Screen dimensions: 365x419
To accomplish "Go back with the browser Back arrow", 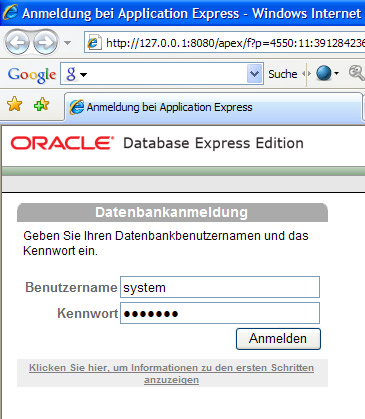I will coord(17,42).
